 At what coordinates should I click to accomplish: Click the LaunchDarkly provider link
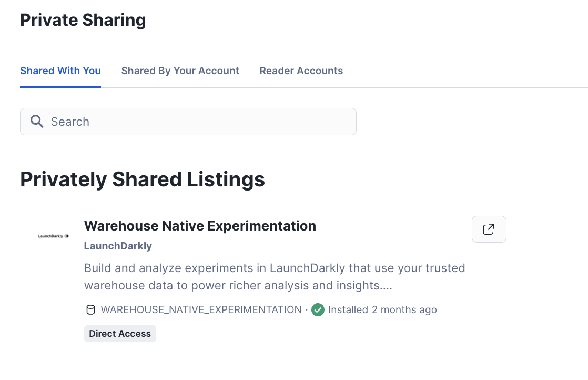[x=118, y=246]
